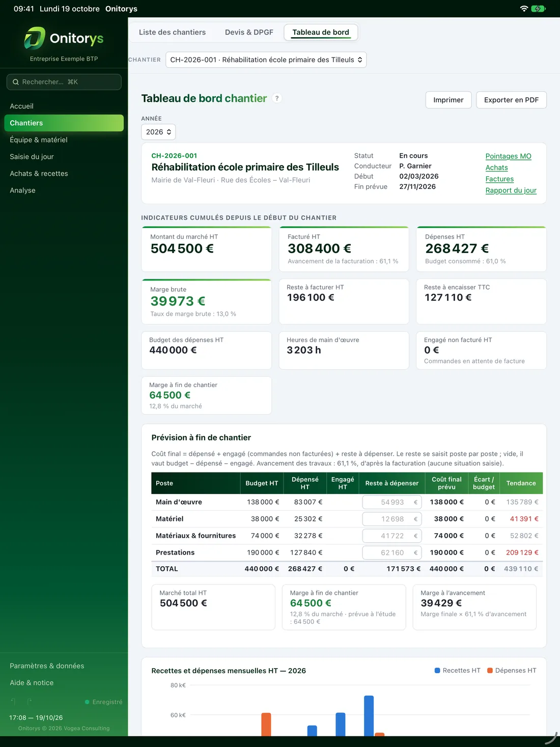Image resolution: width=560 pixels, height=747 pixels.
Task: Click Exporter en PDF button
Action: [511, 100]
